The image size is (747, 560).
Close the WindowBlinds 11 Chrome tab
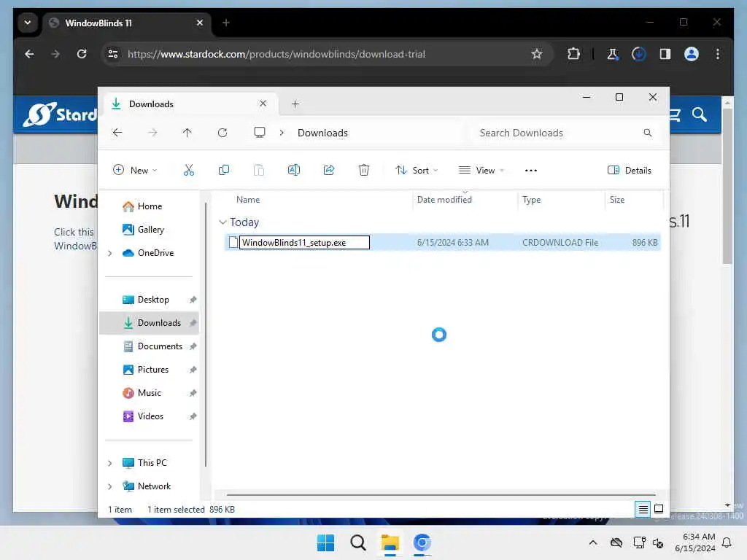(200, 23)
